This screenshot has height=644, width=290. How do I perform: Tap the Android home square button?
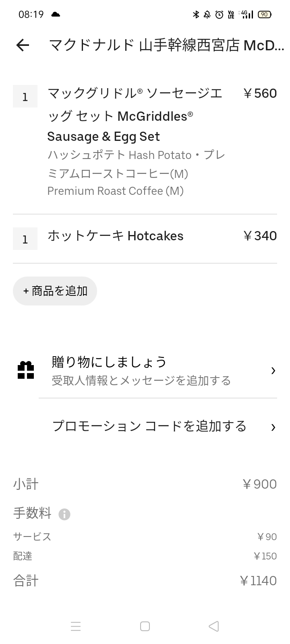[x=145, y=626]
